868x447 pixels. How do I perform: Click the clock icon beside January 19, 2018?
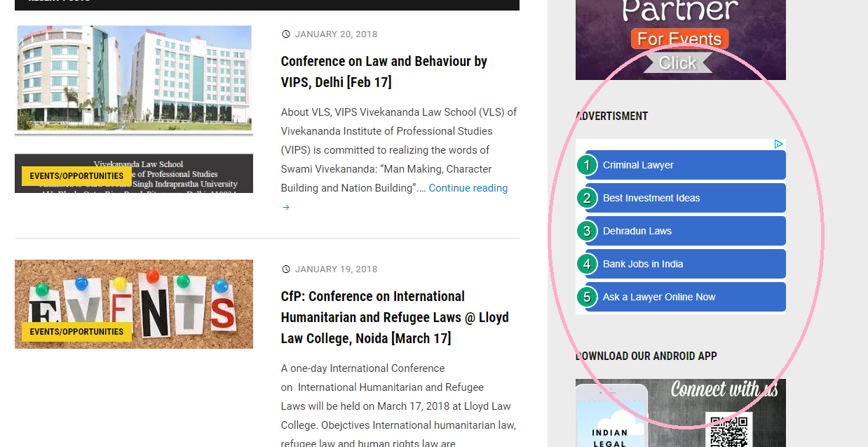pos(285,269)
